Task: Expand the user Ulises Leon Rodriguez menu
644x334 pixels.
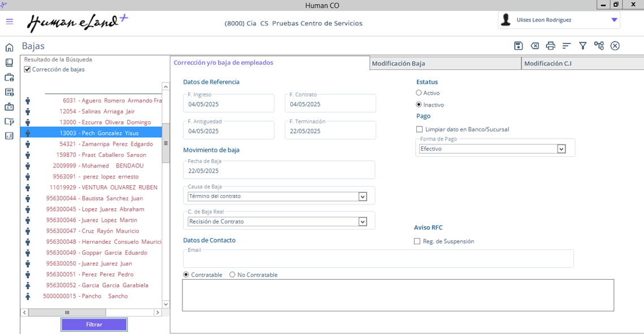Action: click(614, 20)
